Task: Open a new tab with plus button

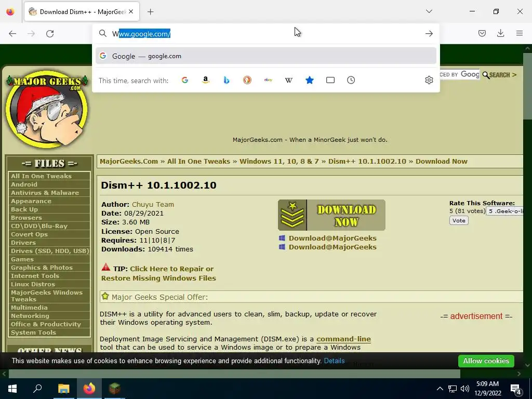Action: [x=150, y=12]
